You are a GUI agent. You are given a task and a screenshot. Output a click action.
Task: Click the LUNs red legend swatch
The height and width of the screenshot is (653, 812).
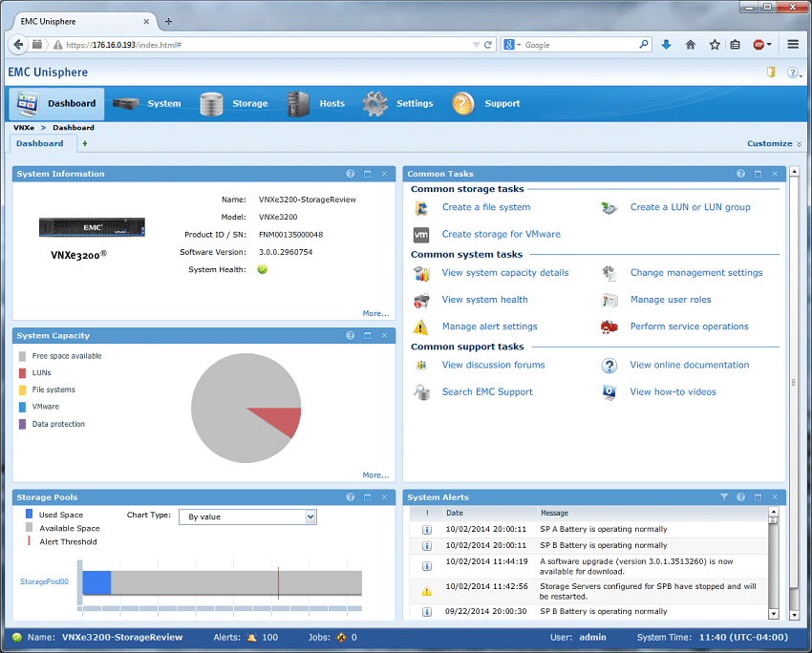(x=22, y=373)
